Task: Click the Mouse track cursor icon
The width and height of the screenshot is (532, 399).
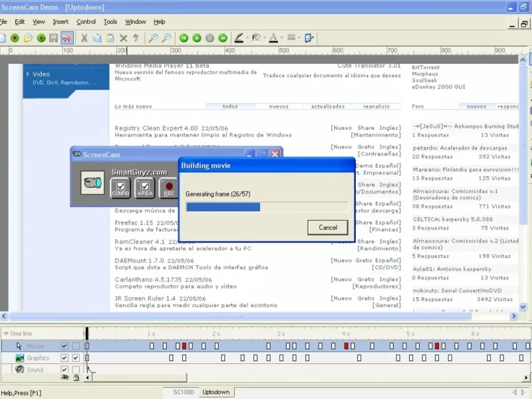Action: [19, 346]
